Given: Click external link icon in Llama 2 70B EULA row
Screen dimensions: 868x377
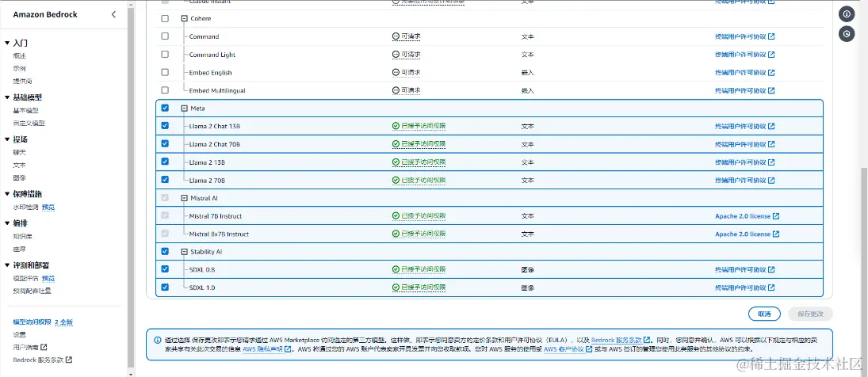Looking at the screenshot, I should pyautogui.click(x=771, y=181).
